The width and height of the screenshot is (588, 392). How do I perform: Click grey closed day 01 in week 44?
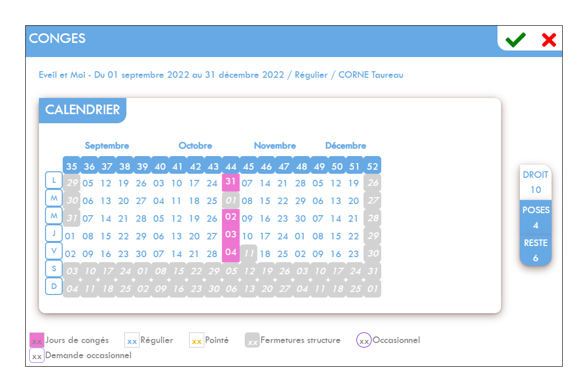[231, 200]
